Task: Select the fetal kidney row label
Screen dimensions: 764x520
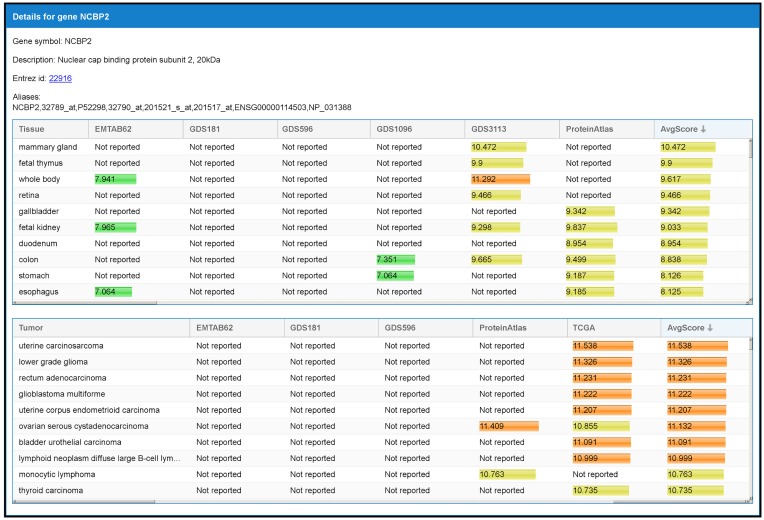Action: click(x=39, y=228)
